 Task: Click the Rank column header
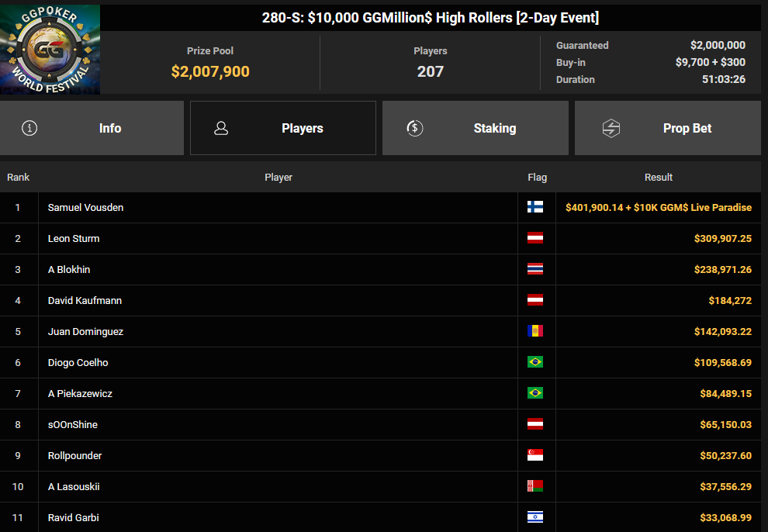(18, 177)
